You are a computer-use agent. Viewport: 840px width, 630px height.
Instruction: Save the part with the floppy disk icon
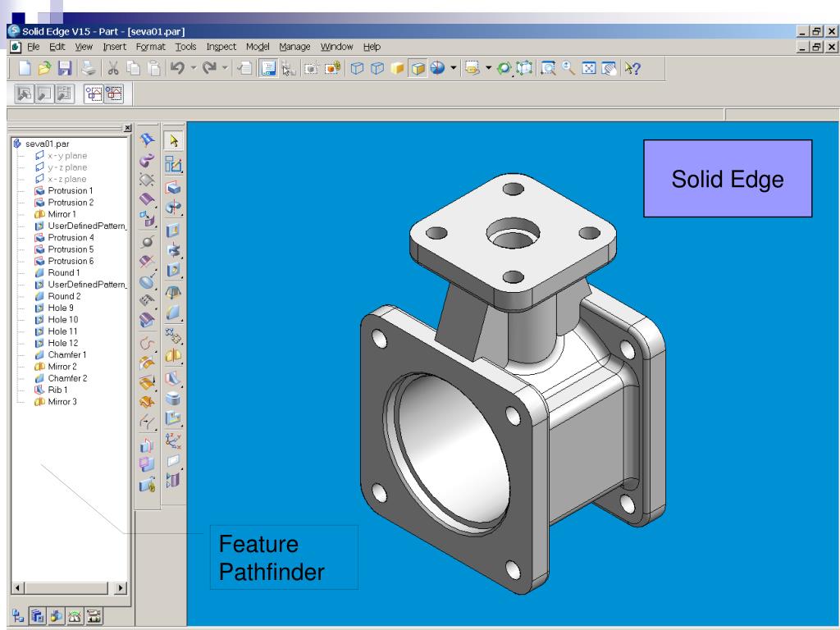[65, 68]
